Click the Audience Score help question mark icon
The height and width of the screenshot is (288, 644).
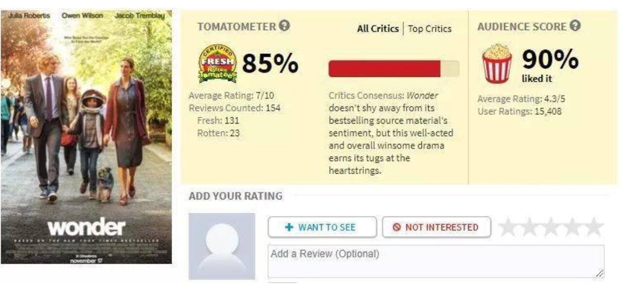coord(576,26)
